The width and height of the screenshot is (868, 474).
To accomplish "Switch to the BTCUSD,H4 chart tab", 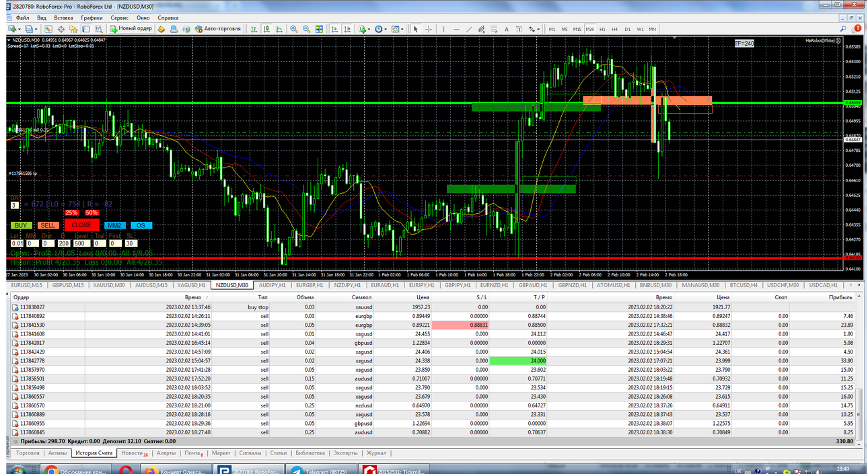I will click(x=744, y=285).
